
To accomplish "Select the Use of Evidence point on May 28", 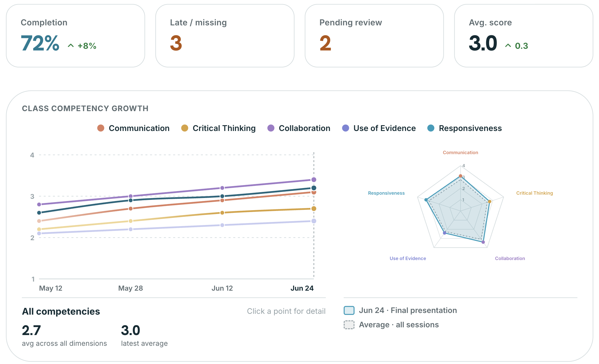I will (131, 229).
